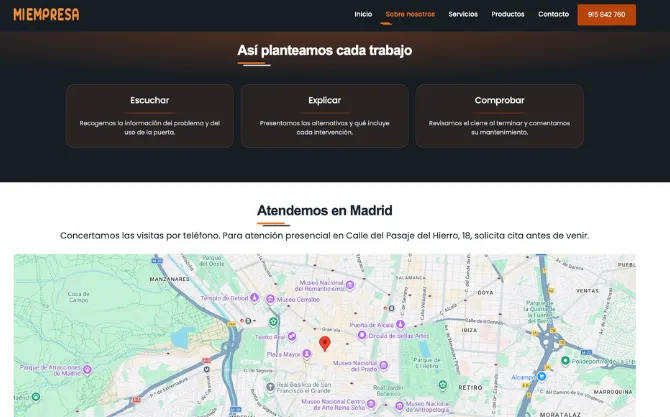Viewport: 670px width, 417px height.
Task: Select the Explicar card
Action: pos(324,116)
